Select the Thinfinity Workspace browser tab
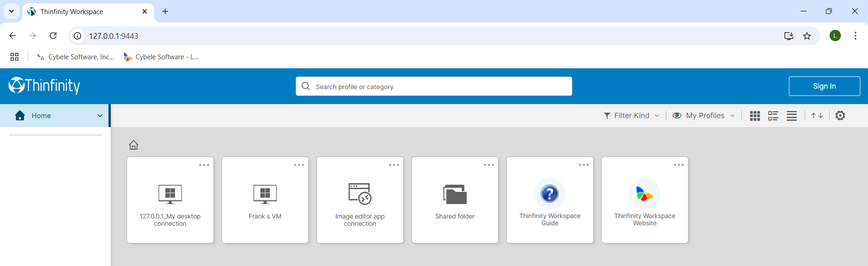The image size is (868, 266). click(x=88, y=11)
